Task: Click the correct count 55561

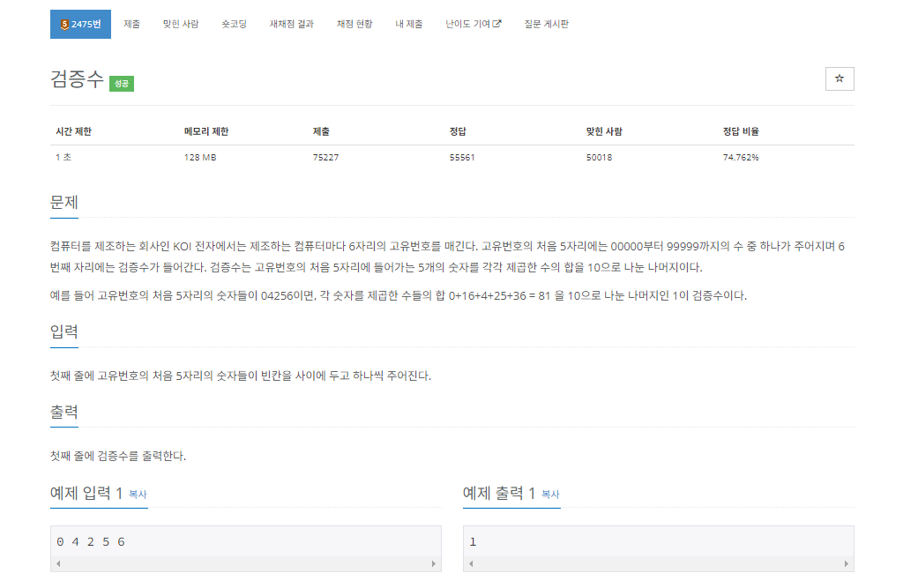Action: (462, 158)
